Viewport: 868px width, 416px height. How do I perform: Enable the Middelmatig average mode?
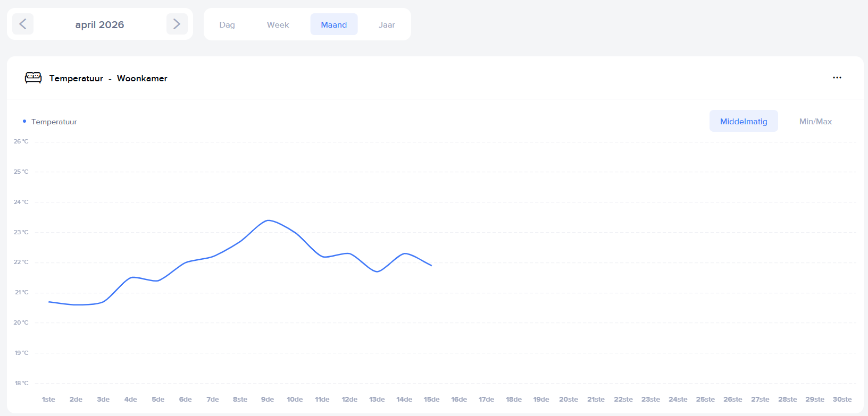743,121
